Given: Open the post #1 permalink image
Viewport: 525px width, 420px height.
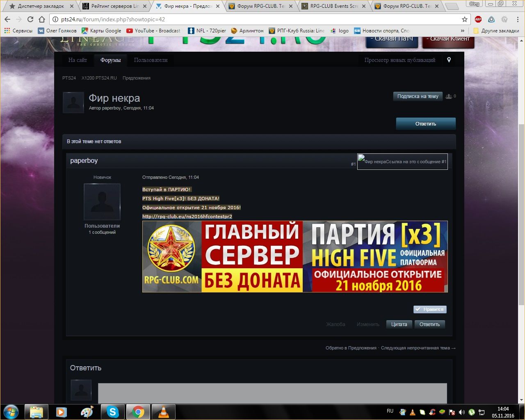Looking at the screenshot, I should [x=402, y=162].
